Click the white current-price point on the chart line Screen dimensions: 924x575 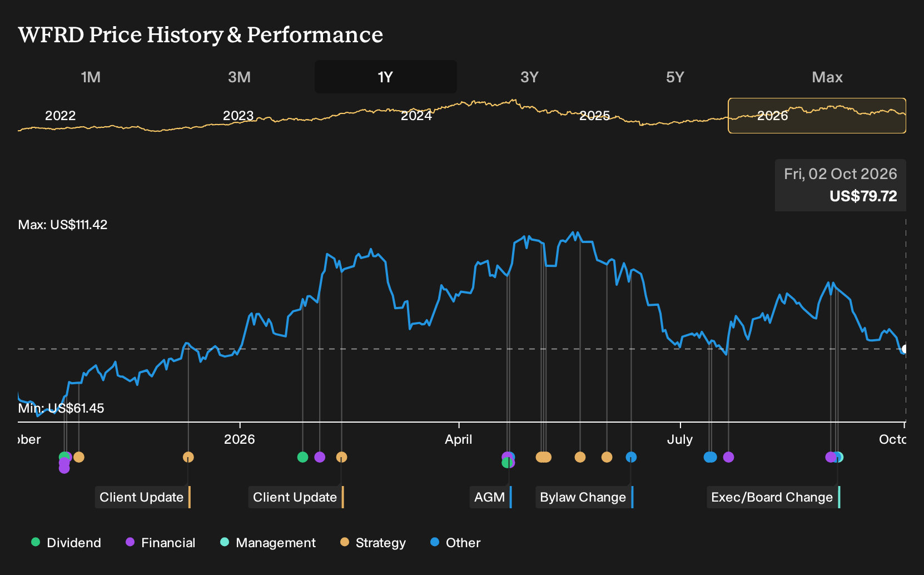(x=905, y=349)
